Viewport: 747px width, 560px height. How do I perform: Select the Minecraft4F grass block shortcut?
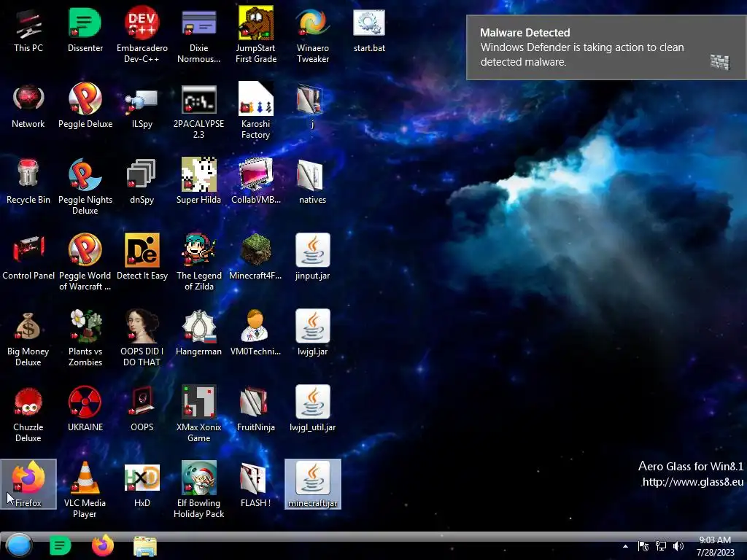(256, 258)
